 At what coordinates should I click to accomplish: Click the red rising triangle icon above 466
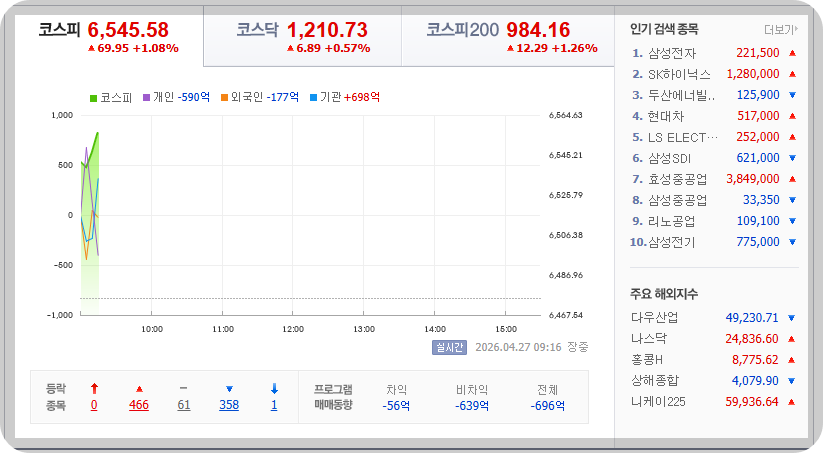coord(139,389)
